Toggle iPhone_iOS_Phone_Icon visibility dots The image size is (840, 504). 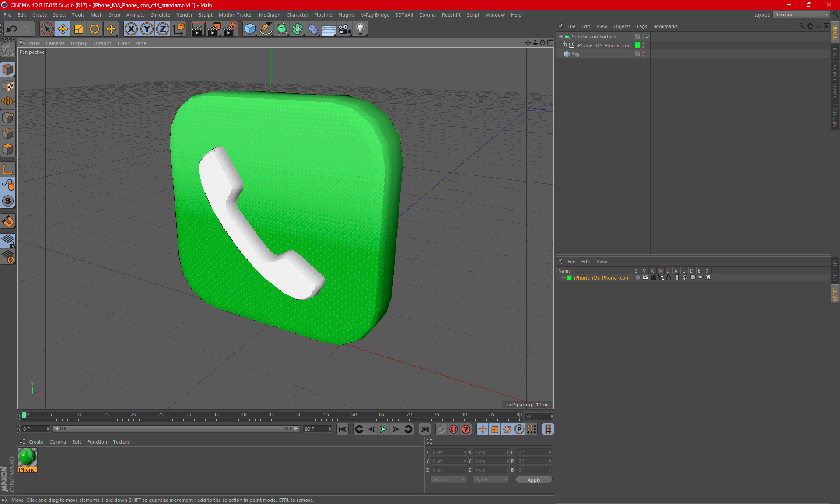point(643,45)
